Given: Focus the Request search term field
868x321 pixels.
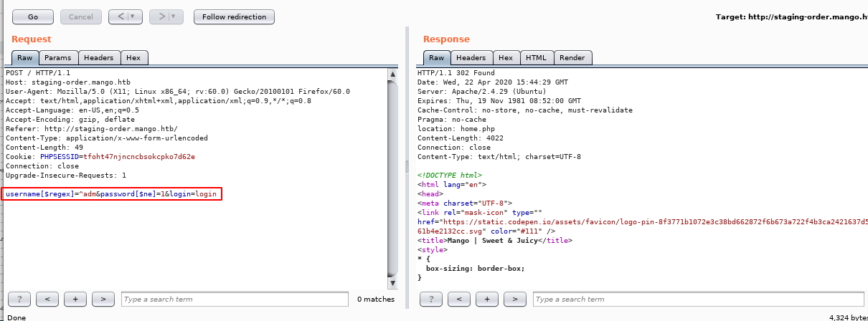Looking at the screenshot, I should click(235, 299).
